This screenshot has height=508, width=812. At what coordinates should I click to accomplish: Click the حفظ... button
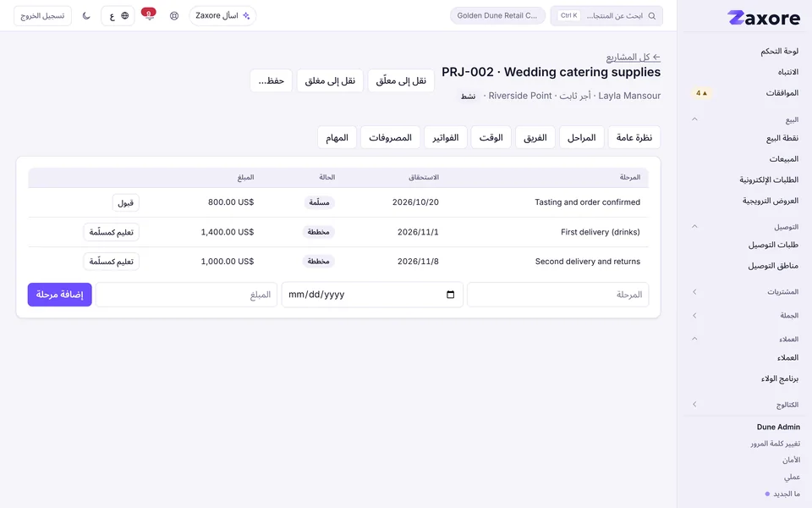[271, 80]
